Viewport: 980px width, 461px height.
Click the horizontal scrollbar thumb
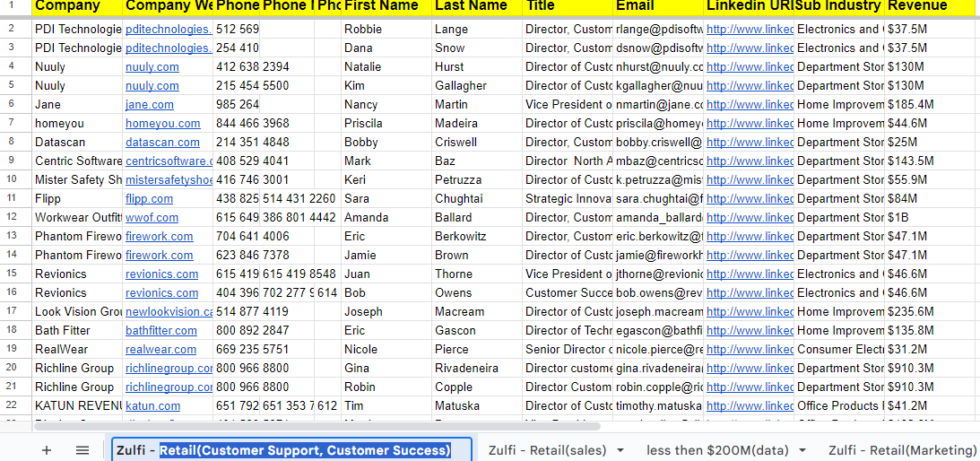[x=317, y=426]
